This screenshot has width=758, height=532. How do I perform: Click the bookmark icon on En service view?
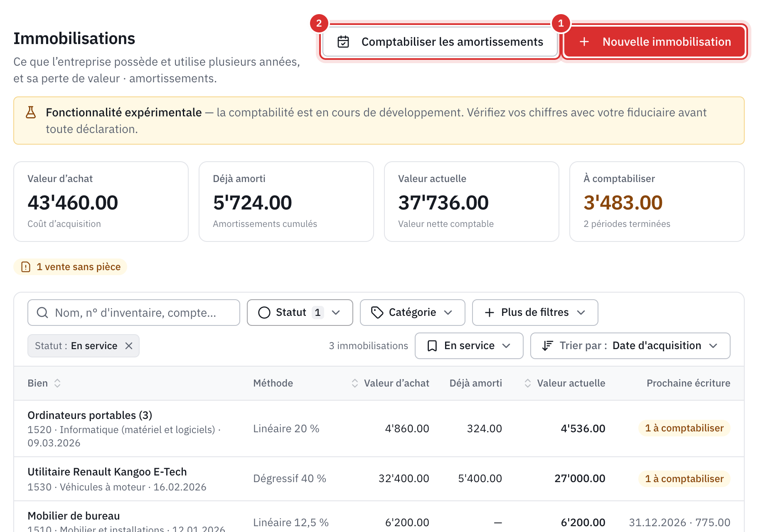coord(432,346)
